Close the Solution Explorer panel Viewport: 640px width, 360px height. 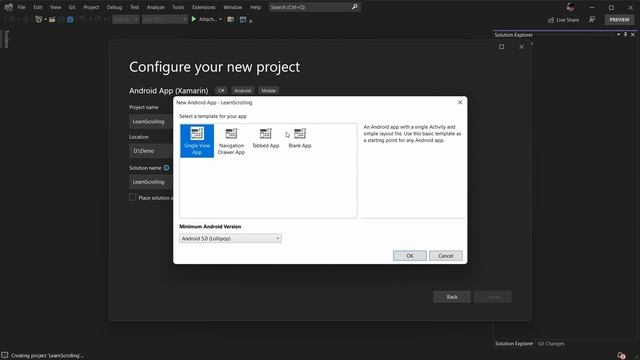pos(633,35)
